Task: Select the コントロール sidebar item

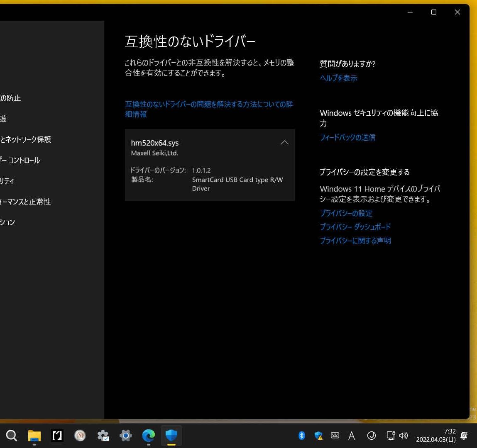Action: [20, 160]
